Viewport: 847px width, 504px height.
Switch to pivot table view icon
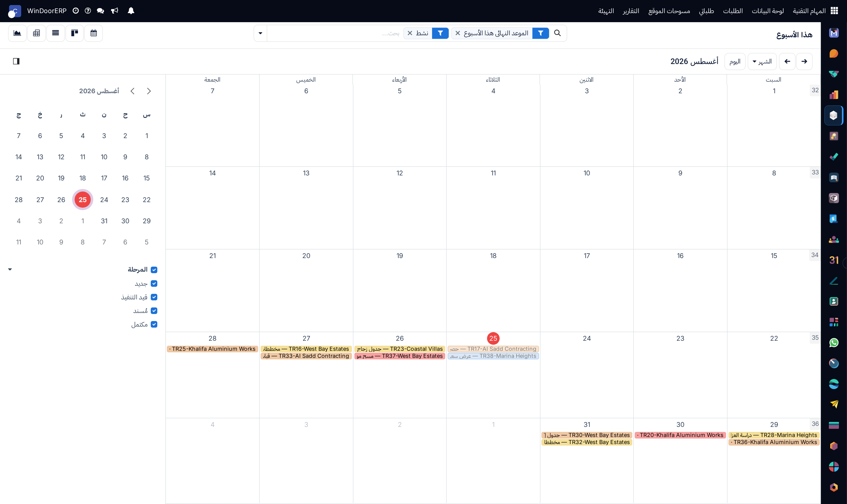pos(36,33)
